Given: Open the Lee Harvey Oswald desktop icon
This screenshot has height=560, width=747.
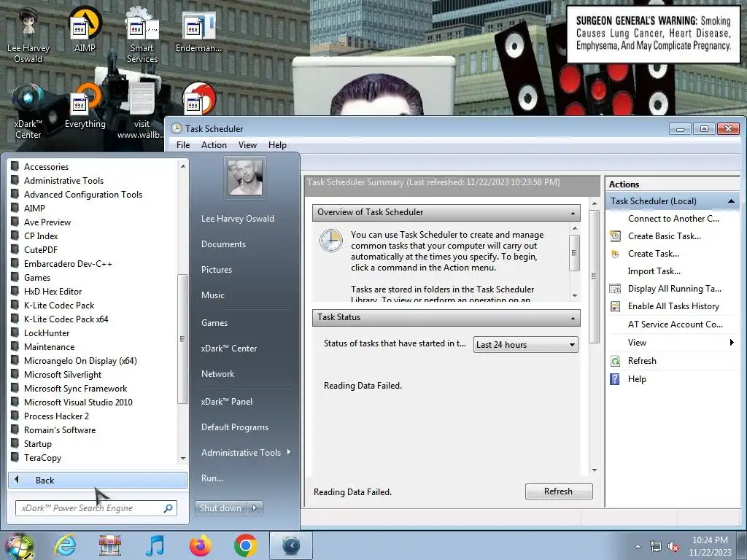Looking at the screenshot, I should [x=28, y=36].
